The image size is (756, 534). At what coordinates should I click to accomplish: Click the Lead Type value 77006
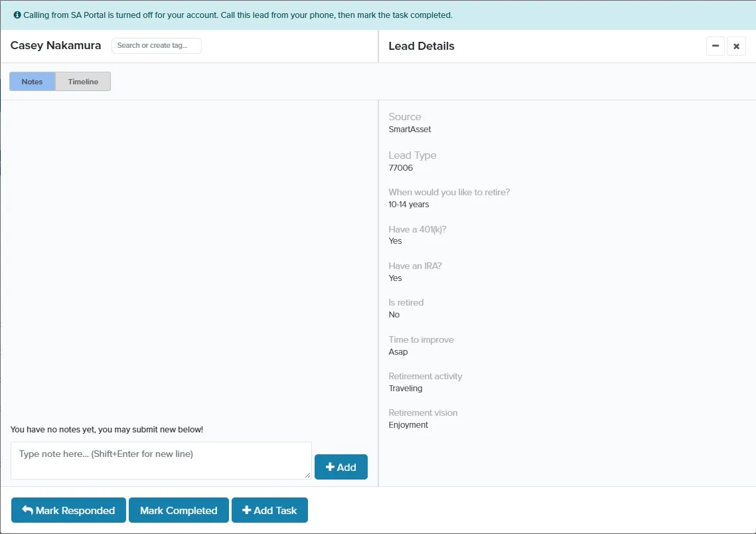401,168
